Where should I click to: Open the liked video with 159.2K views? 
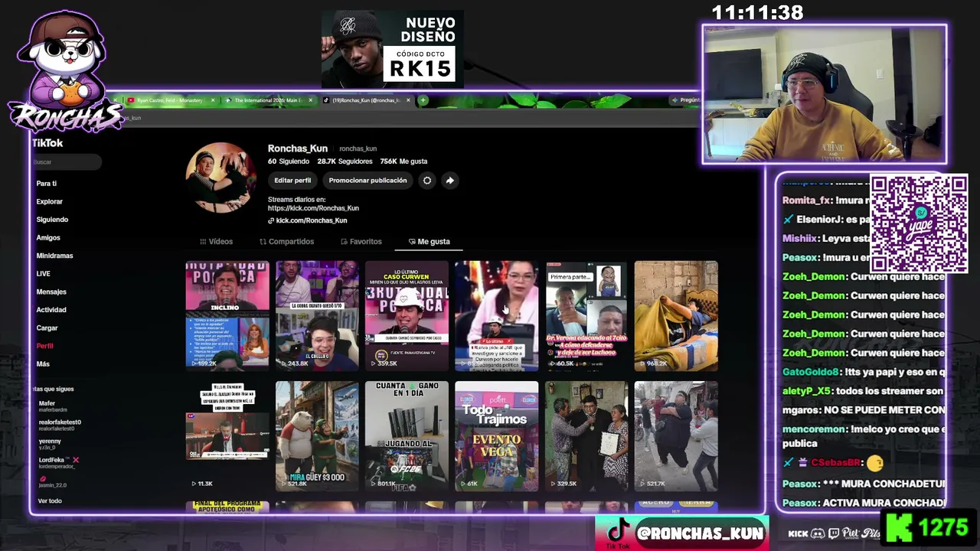tap(227, 316)
